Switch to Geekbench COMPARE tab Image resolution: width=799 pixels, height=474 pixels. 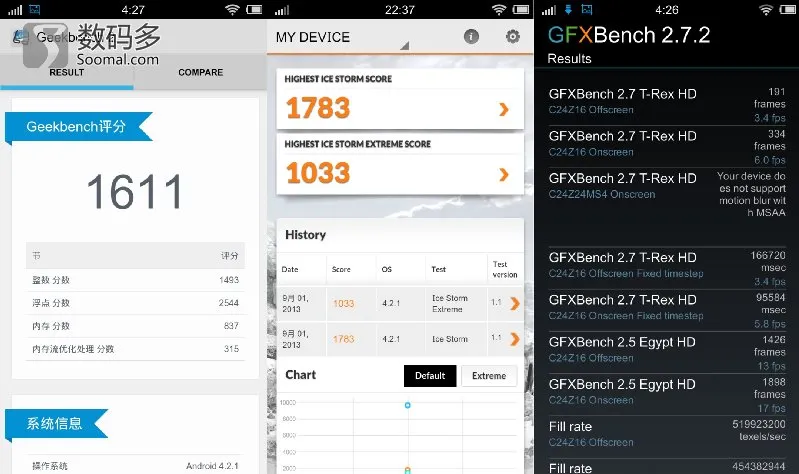click(200, 72)
